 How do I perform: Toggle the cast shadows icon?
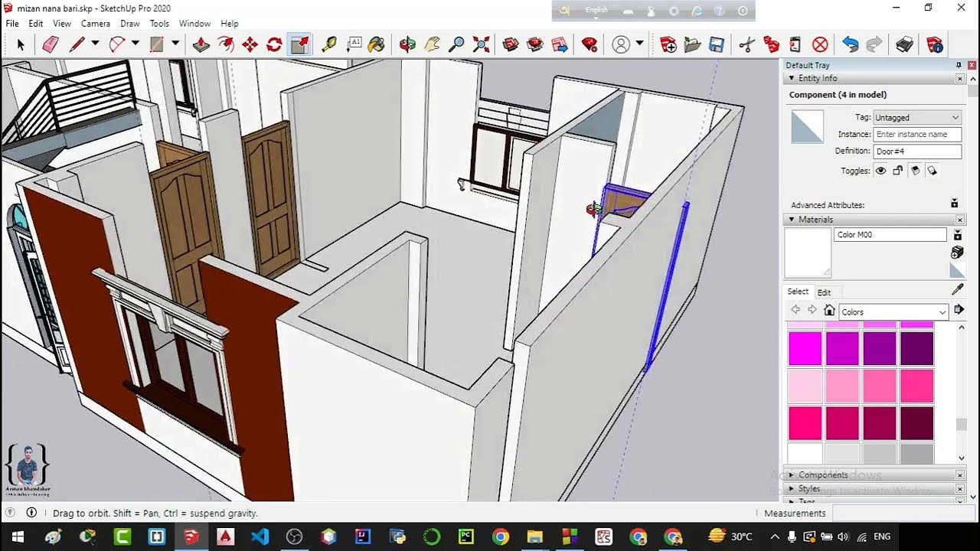932,171
